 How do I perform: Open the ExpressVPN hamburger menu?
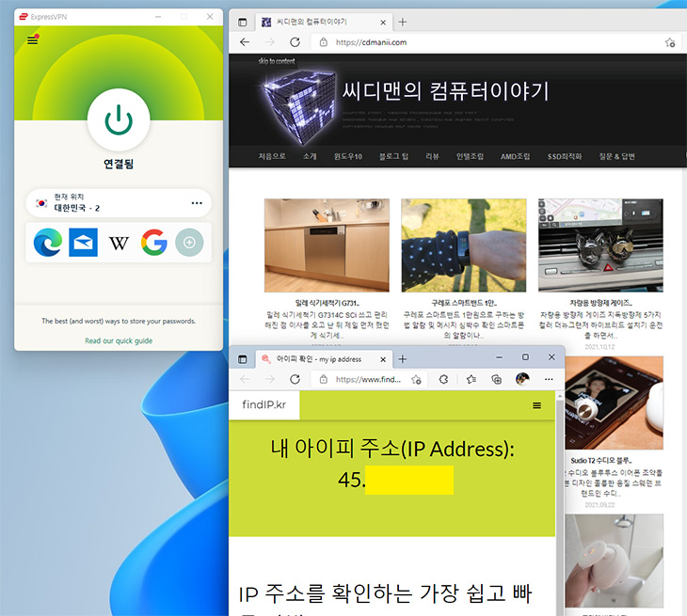coord(32,40)
